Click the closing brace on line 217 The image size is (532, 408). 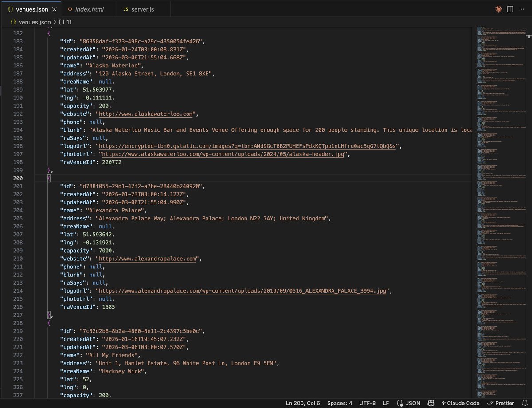tap(49, 315)
